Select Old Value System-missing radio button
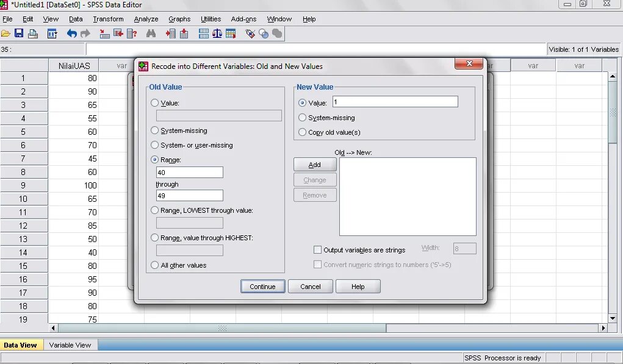The width and height of the screenshot is (623, 364). 154,130
